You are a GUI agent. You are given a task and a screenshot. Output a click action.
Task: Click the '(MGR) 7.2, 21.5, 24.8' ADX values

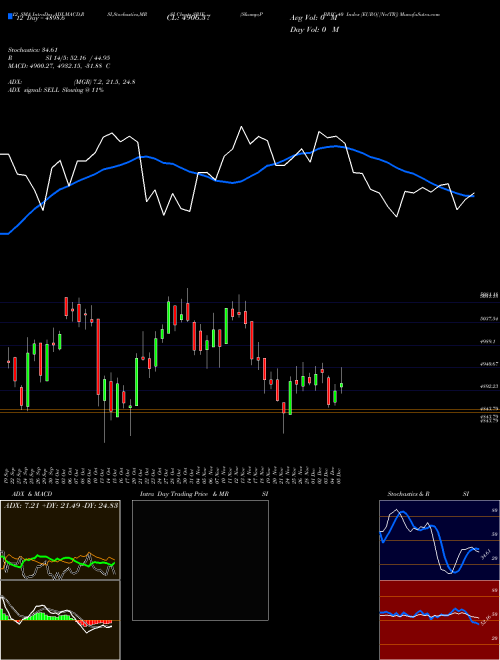[x=104, y=82]
